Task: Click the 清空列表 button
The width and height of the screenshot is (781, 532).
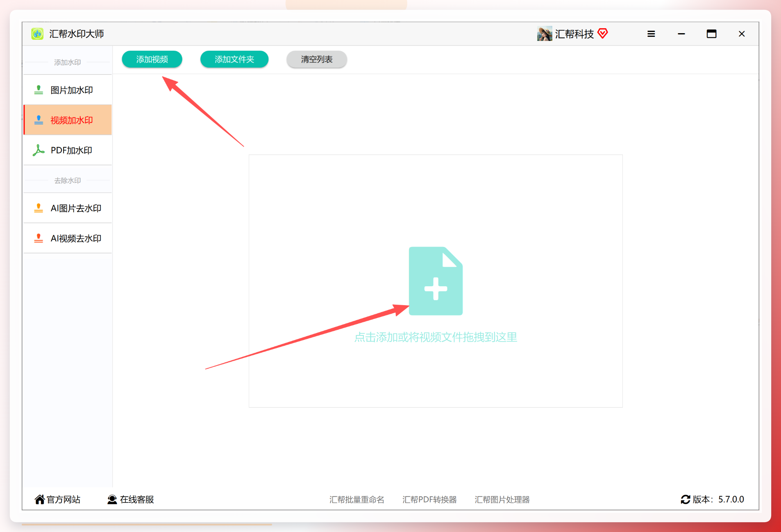Action: (x=317, y=59)
